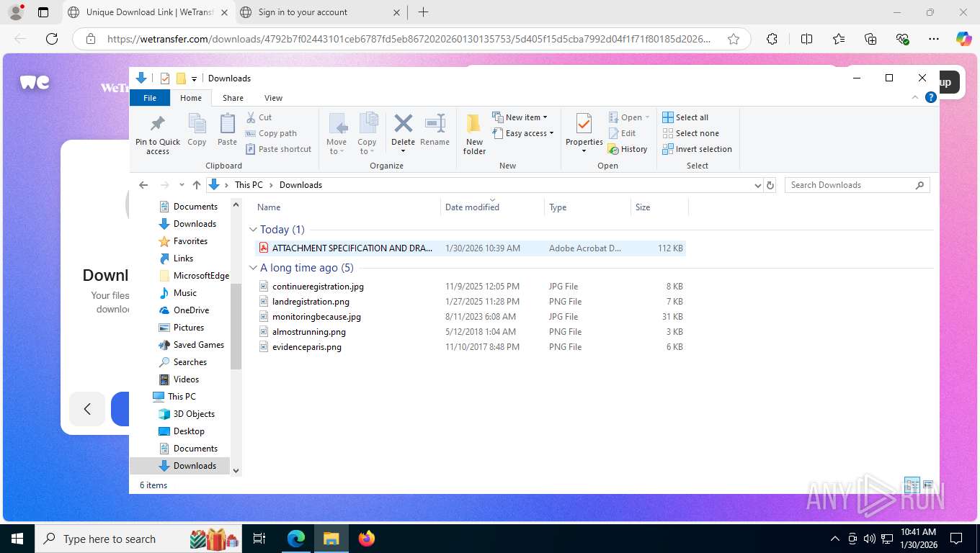This screenshot has height=553, width=980.
Task: Open New item dropdown
Action: point(520,117)
